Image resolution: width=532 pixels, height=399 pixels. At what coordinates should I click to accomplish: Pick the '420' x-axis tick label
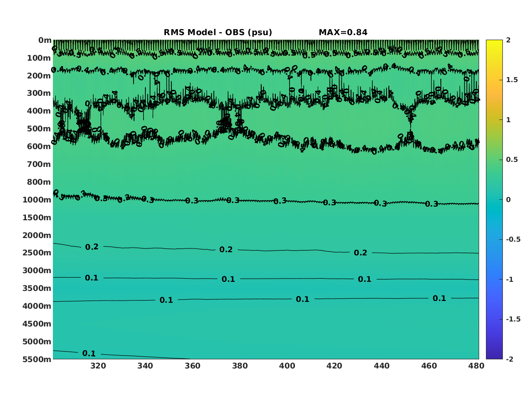pos(334,366)
